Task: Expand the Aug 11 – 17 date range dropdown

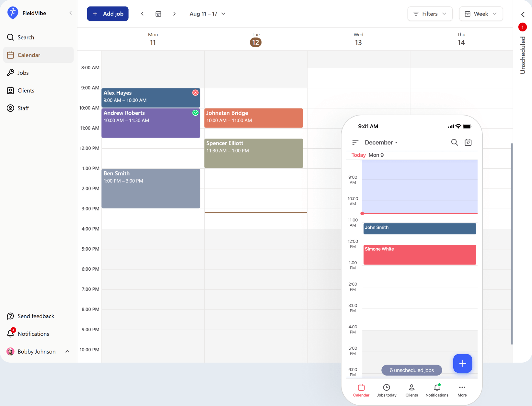Action: pyautogui.click(x=207, y=14)
